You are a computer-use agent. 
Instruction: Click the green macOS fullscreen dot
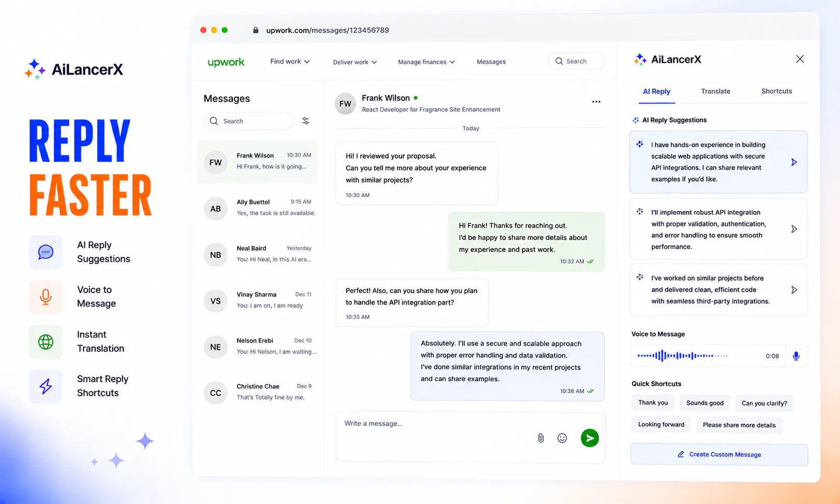(225, 30)
